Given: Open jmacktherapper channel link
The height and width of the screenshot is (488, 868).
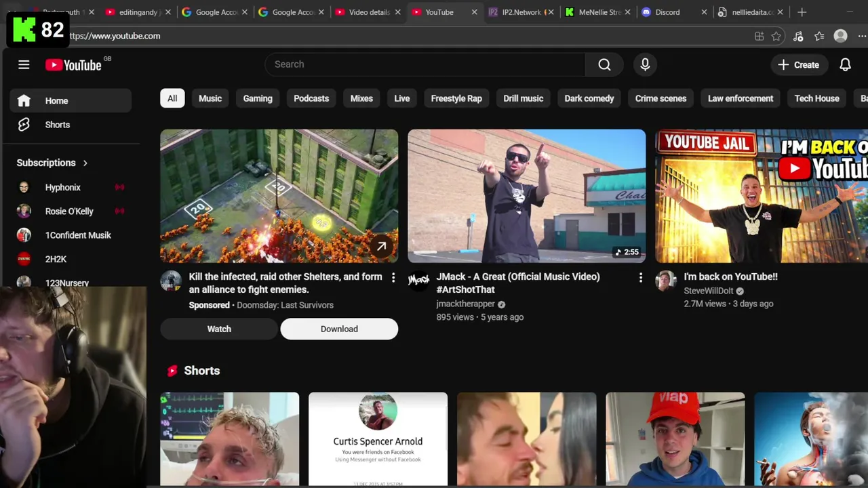Looking at the screenshot, I should [x=466, y=304].
